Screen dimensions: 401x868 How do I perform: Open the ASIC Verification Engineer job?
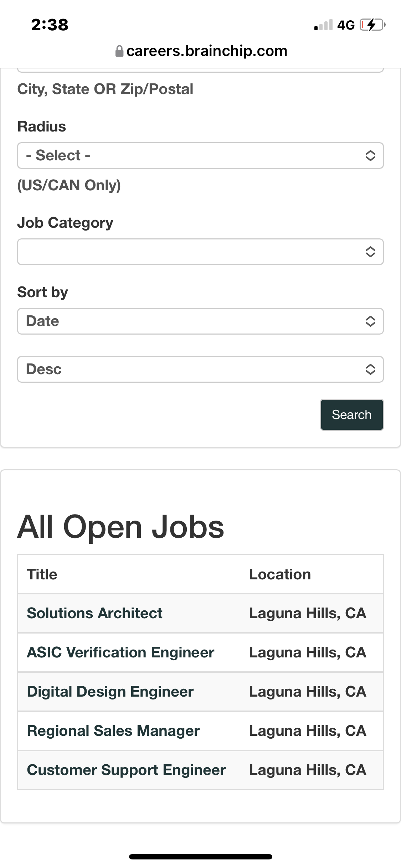click(120, 652)
